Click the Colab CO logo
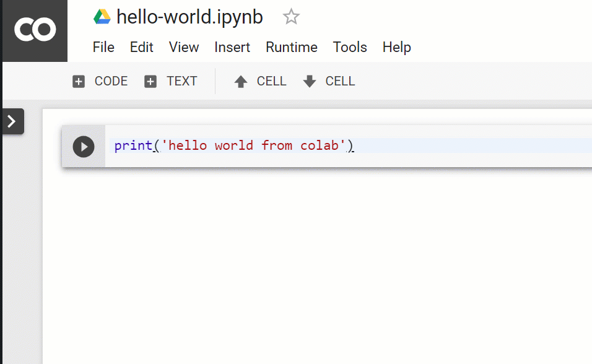The width and height of the screenshot is (592, 364). click(x=35, y=30)
